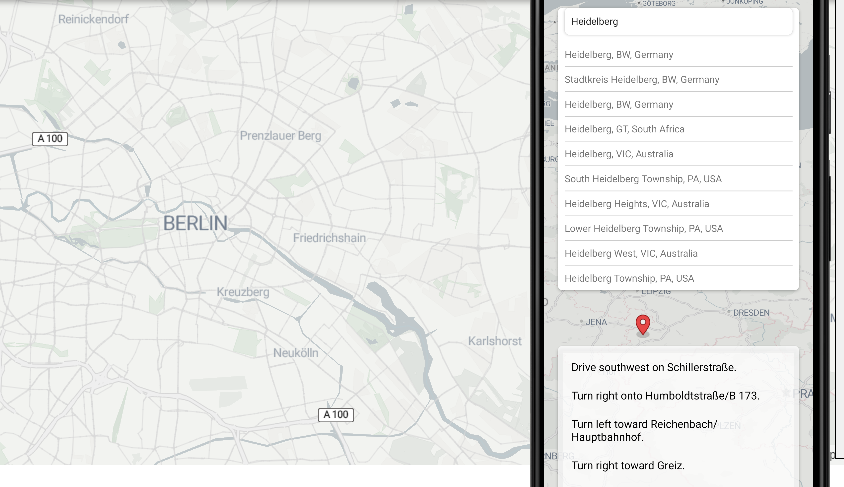Click the DRESDEN label on phone map
The height and width of the screenshot is (487, 844).
[x=751, y=313]
